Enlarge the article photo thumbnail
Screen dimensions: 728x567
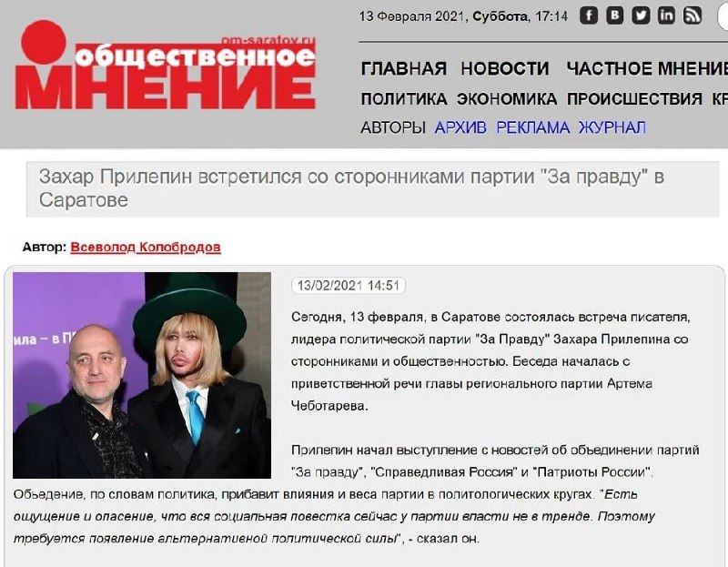[x=142, y=375]
